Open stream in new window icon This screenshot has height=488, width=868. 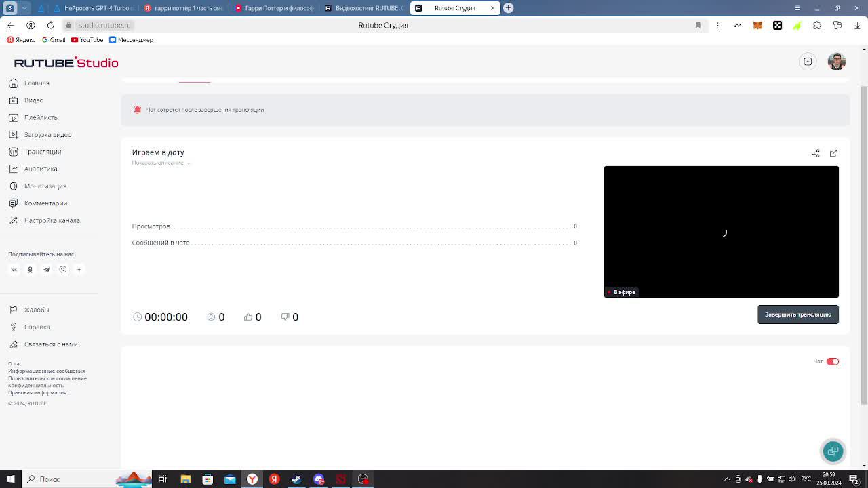click(833, 153)
